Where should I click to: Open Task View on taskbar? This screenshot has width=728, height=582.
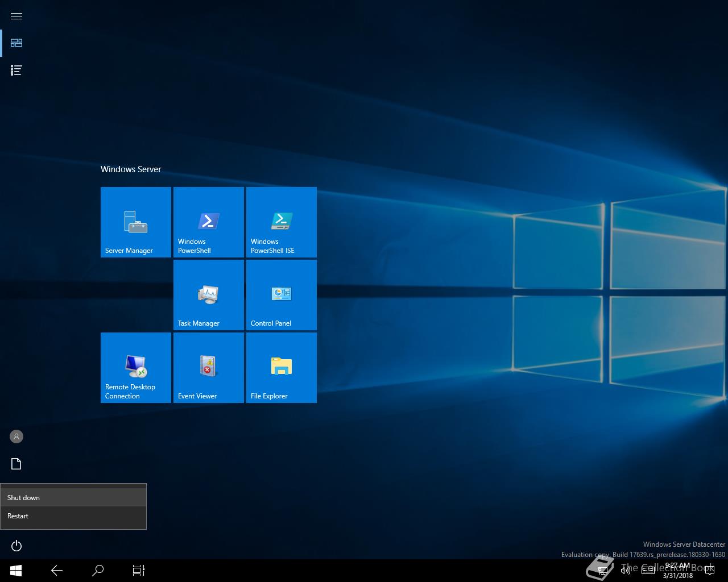(x=139, y=571)
